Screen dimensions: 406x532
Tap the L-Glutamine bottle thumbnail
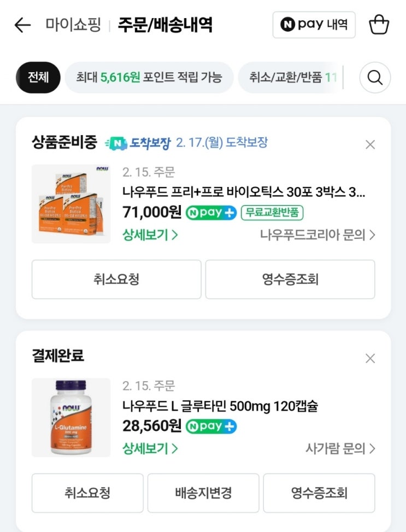pyautogui.click(x=71, y=417)
